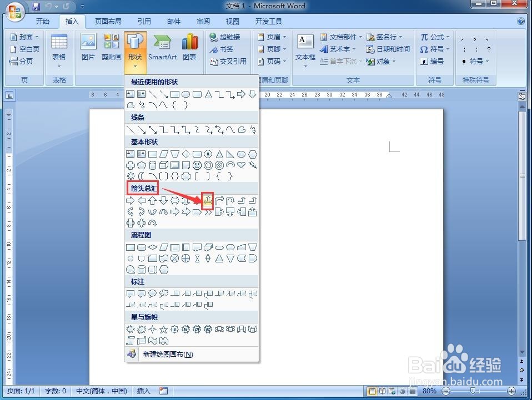Image resolution: width=532 pixels, height=400 pixels.
Task: Insert a SmartArt graphic
Action: [x=162, y=48]
